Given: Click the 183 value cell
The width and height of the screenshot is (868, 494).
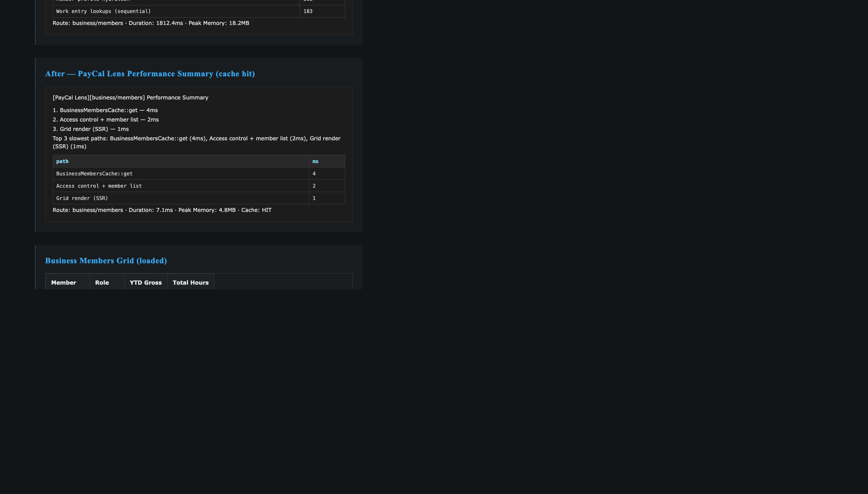Looking at the screenshot, I should (x=322, y=11).
